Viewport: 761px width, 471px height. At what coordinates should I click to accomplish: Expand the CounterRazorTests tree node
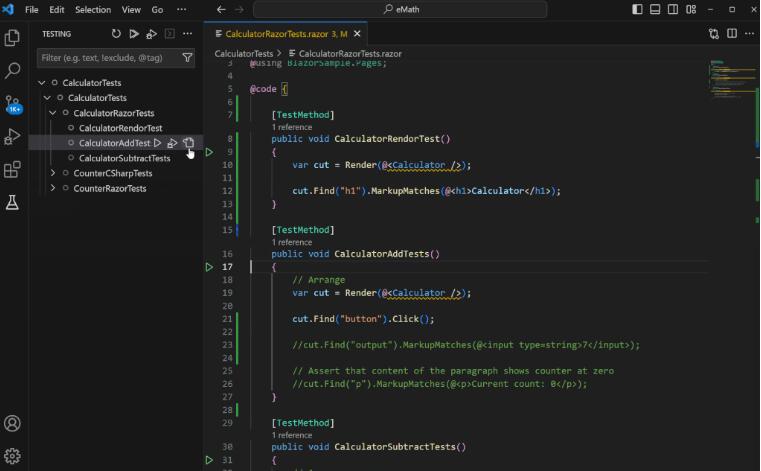point(54,188)
